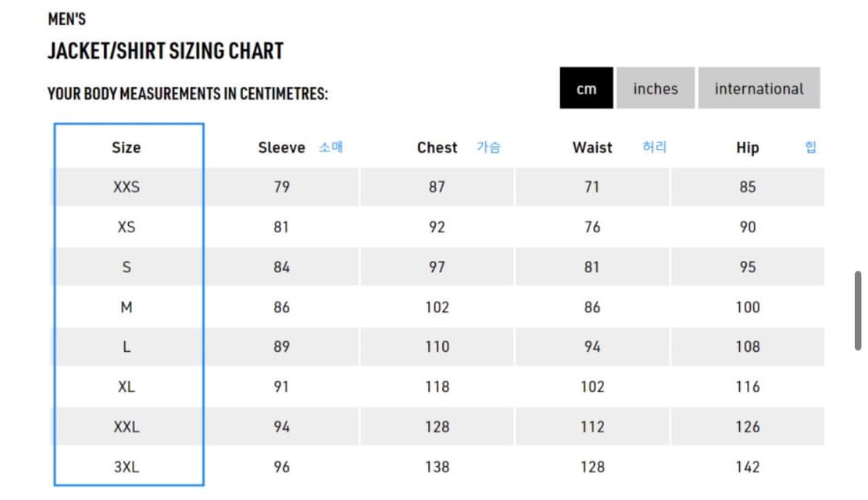This screenshot has height=500, width=868.
Task: Click the Korean 소매 sleeve label
Action: [330, 147]
